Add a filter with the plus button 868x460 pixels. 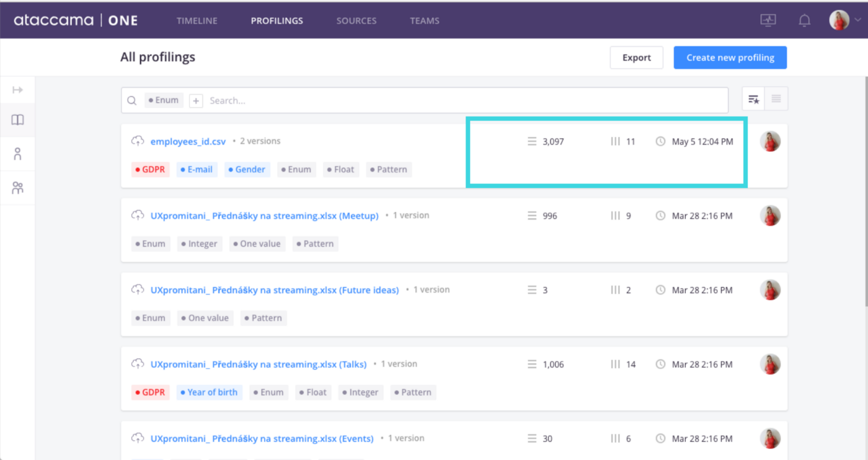196,100
